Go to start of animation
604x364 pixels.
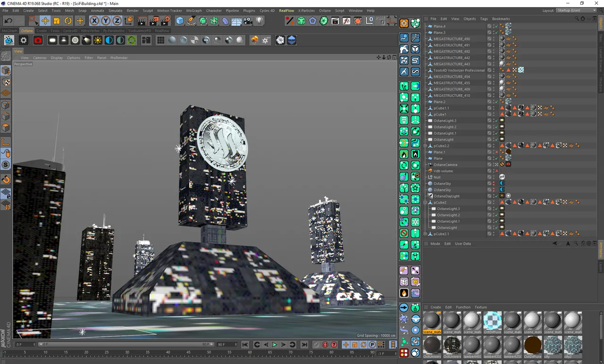pyautogui.click(x=245, y=345)
